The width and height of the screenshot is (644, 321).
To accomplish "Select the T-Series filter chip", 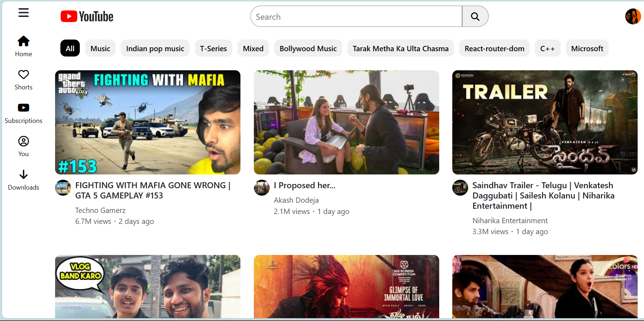I will pyautogui.click(x=214, y=48).
